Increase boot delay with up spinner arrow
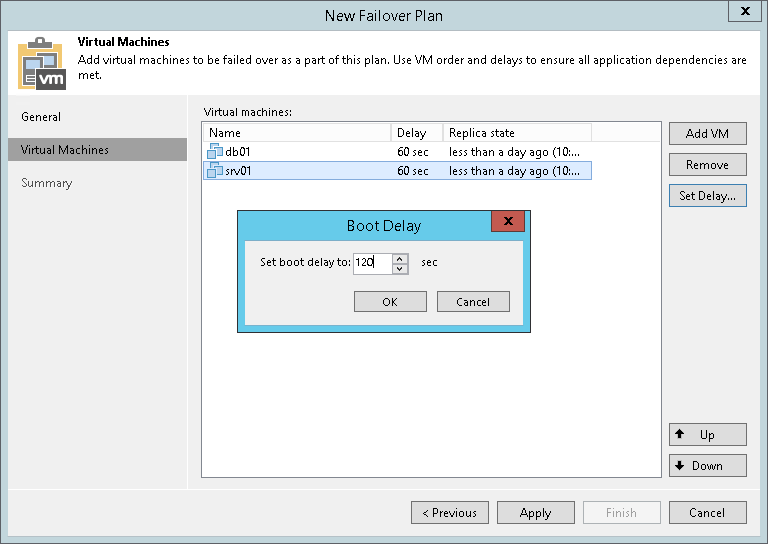The width and height of the screenshot is (768, 544). tap(400, 258)
